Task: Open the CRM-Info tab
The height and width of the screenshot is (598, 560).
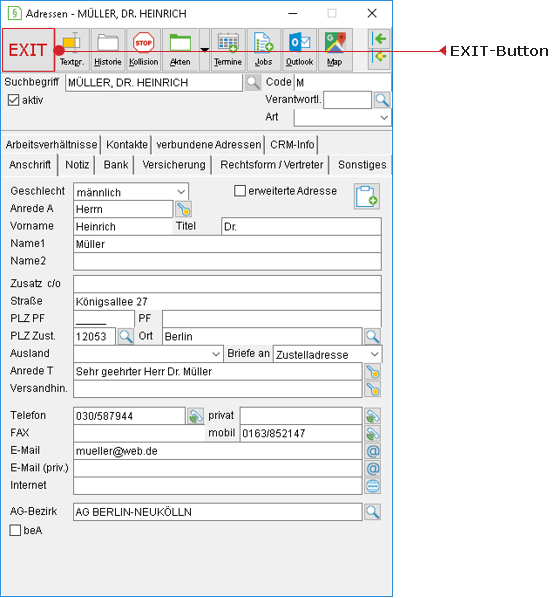Action: tap(292, 145)
